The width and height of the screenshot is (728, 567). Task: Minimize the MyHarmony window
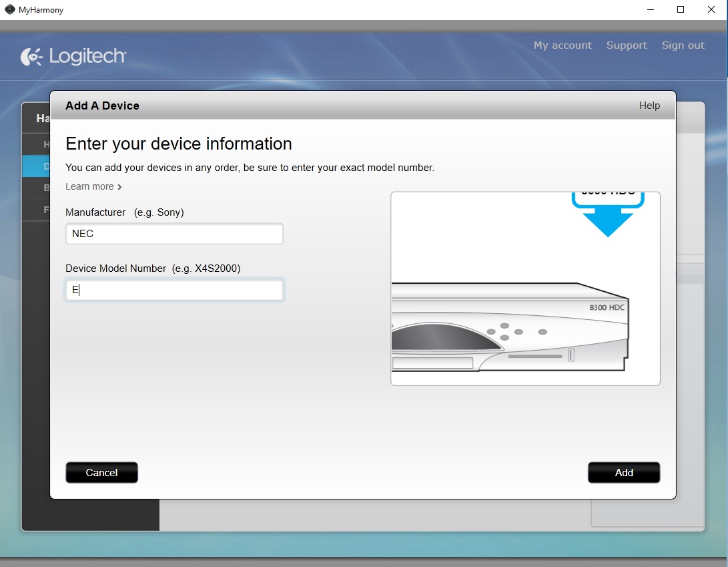(x=651, y=9)
